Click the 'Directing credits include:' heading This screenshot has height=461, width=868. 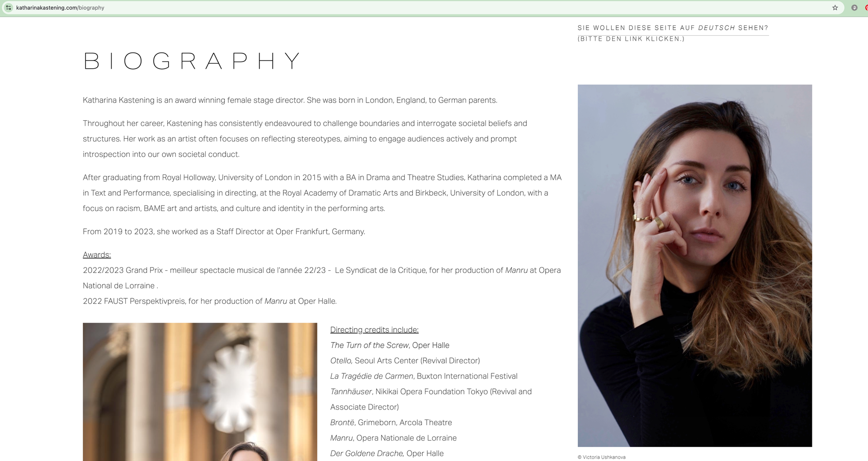pyautogui.click(x=374, y=330)
